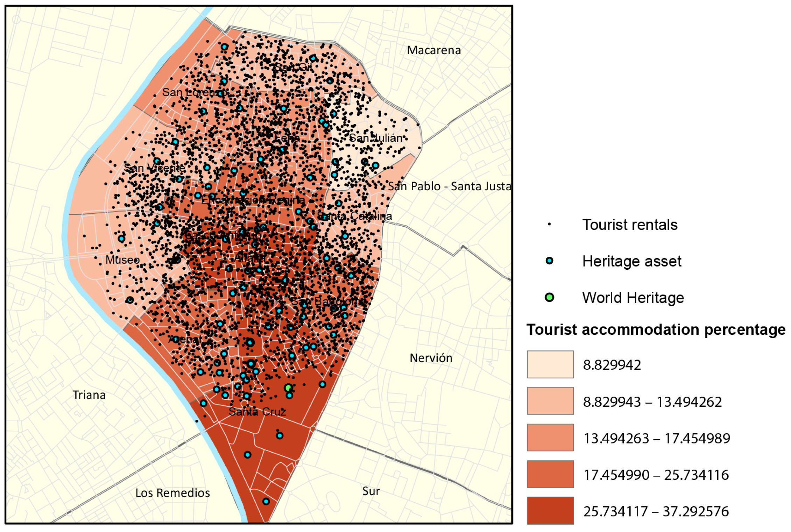This screenshot has width=791, height=532.
Task: Click the Tourist accommodation percentage legend title
Action: 656,329
